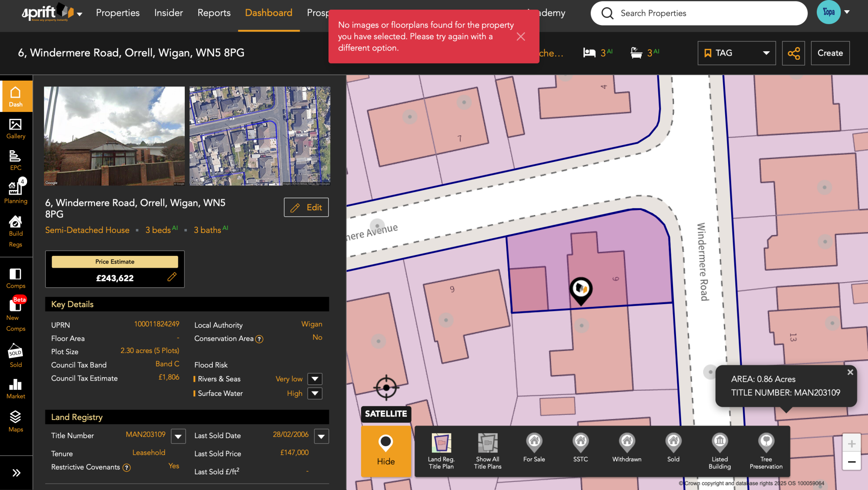The height and width of the screenshot is (490, 868).
Task: Expand Surface Water flood risk dropdown
Action: click(x=314, y=393)
